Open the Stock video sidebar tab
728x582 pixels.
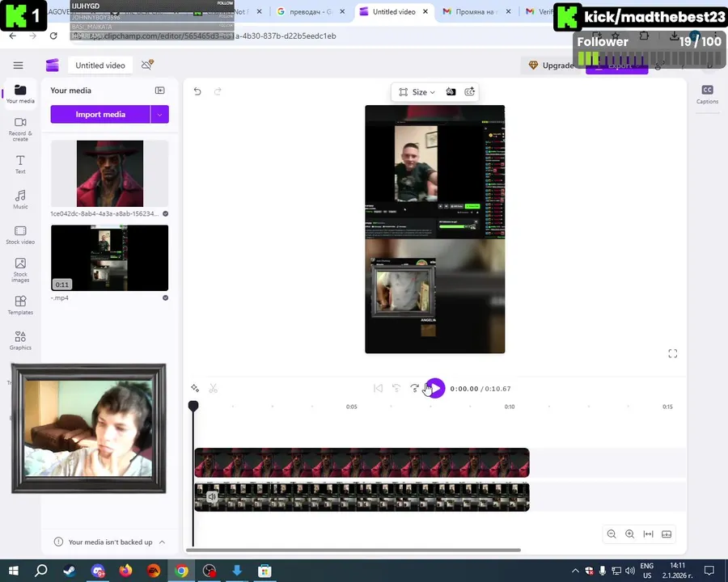coord(20,235)
